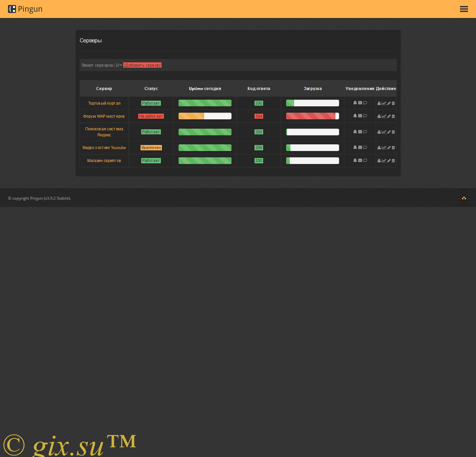
Task: Click the orange sitemap icon in the footer
Action: 464,198
